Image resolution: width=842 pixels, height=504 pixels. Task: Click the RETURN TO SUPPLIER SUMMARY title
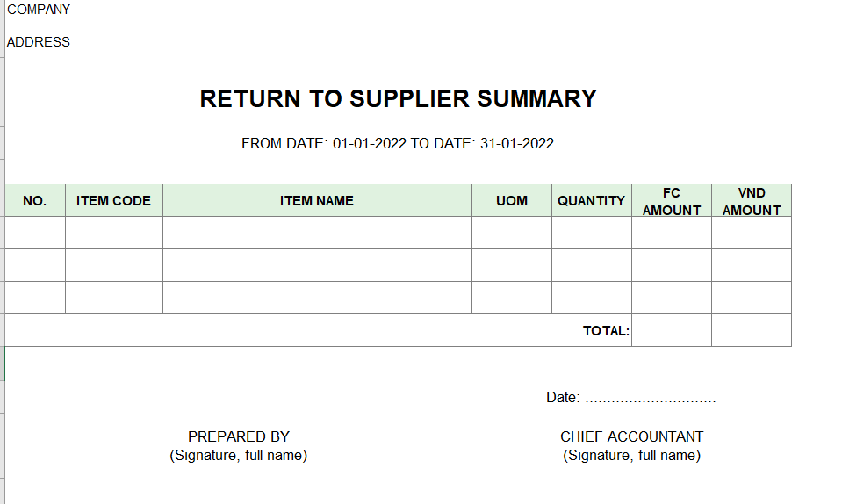click(x=398, y=99)
